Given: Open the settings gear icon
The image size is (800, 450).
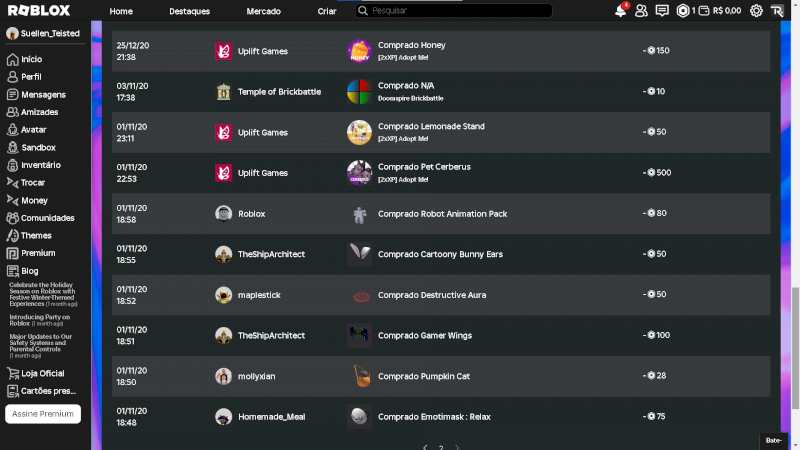Looking at the screenshot, I should 756,11.
